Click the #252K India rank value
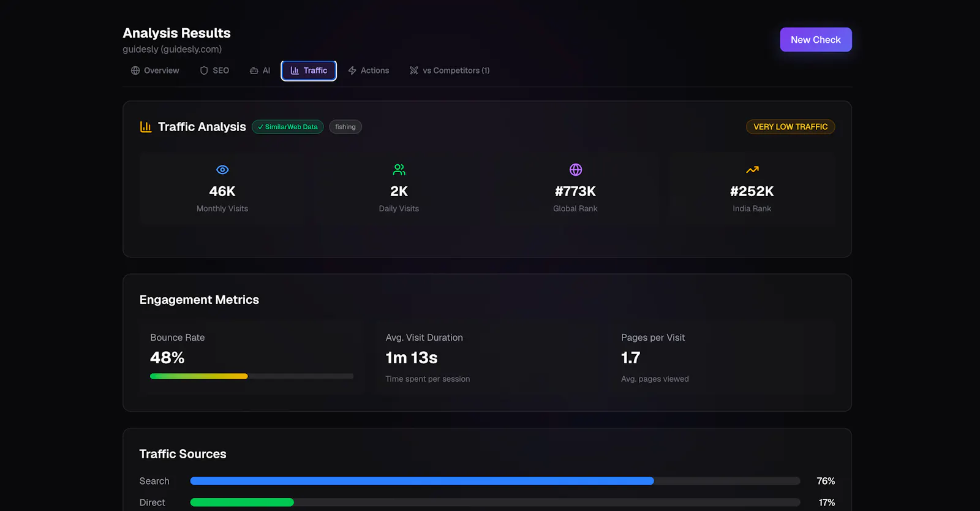The width and height of the screenshot is (980, 511). tap(752, 191)
